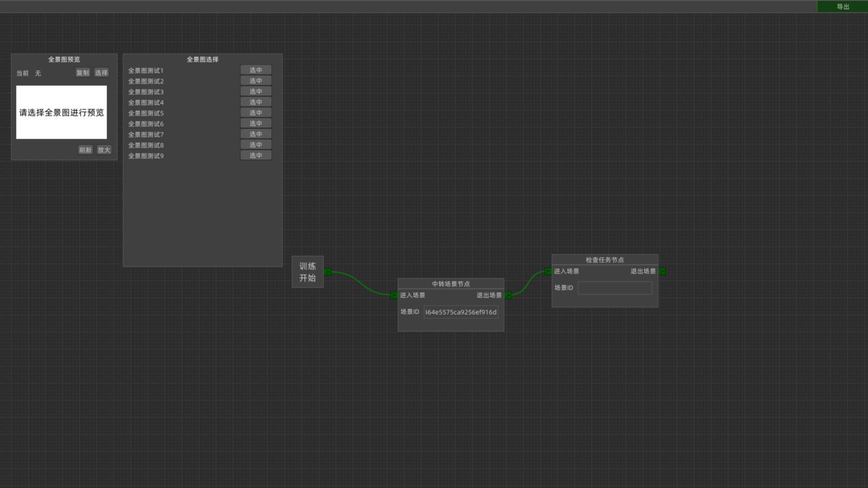
Task: Select 全景图测试3 with its 选中 button
Action: pyautogui.click(x=256, y=92)
